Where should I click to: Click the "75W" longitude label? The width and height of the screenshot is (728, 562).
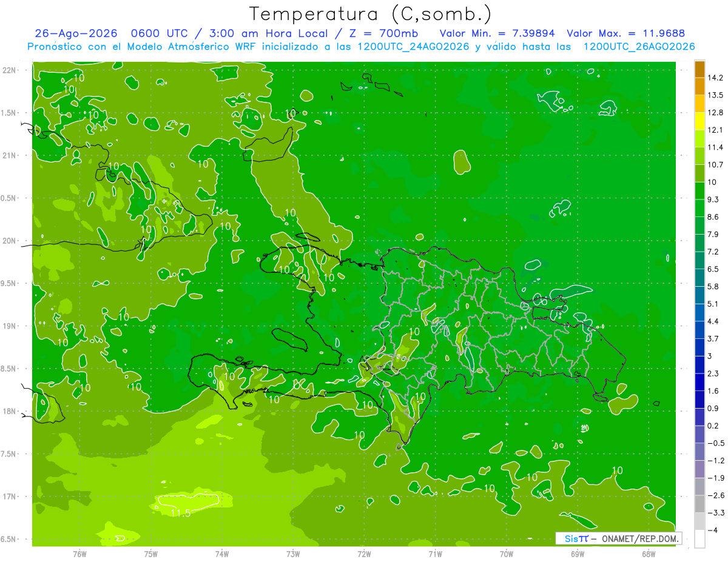point(151,554)
